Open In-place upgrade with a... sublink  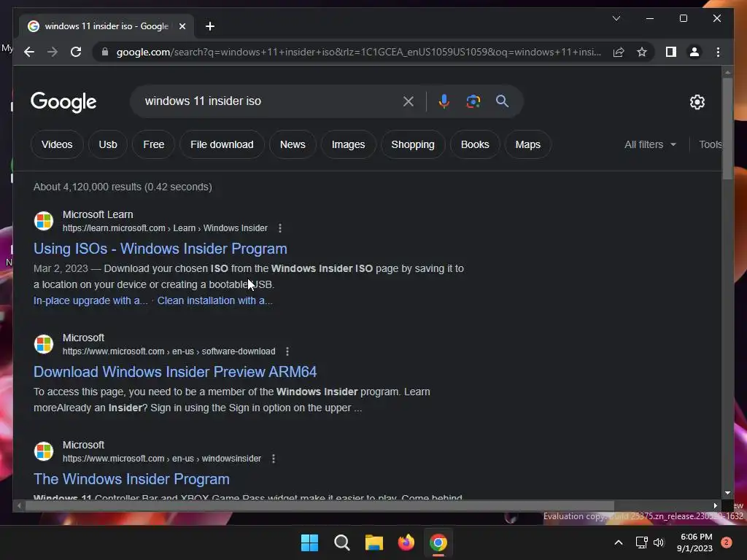[90, 300]
